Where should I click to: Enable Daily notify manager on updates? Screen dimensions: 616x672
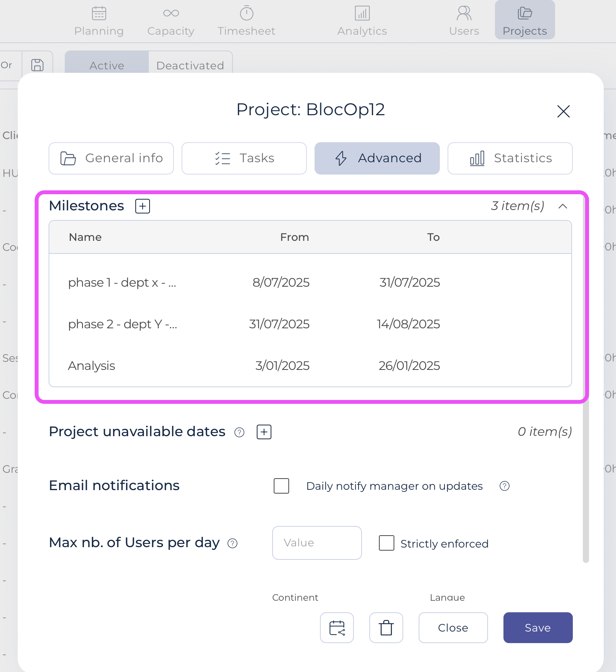pos(281,486)
